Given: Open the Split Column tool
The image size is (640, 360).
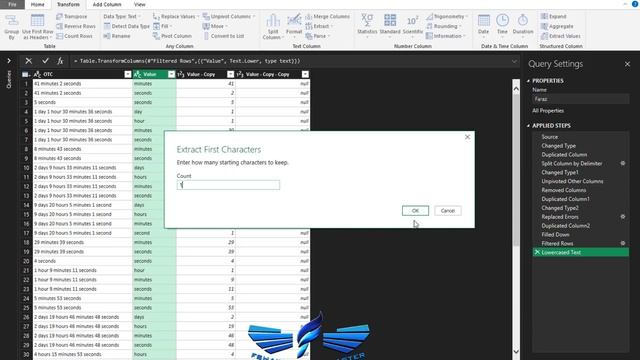Looking at the screenshot, I should click(x=273, y=27).
